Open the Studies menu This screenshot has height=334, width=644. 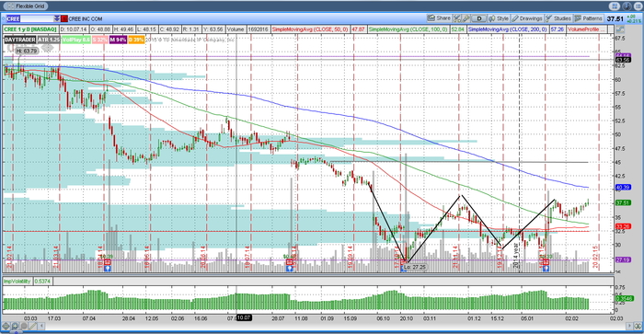[558, 18]
